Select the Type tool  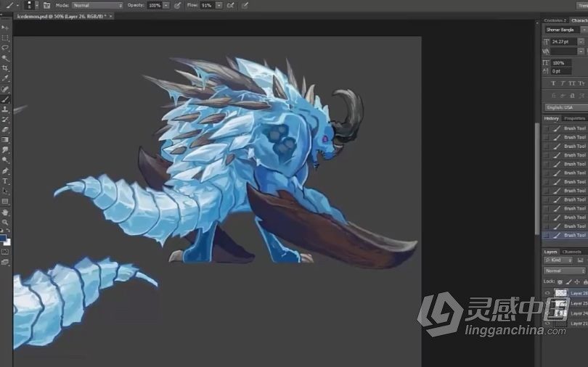(x=5, y=181)
